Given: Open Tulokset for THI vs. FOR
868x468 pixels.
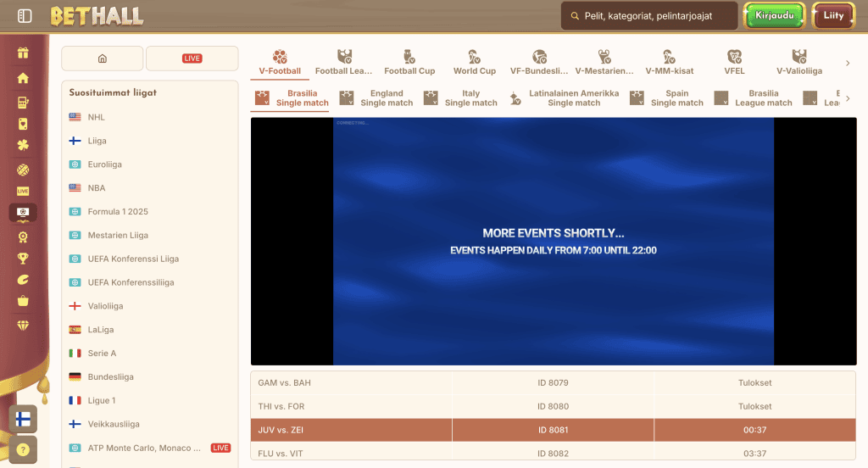Looking at the screenshot, I should pos(754,406).
